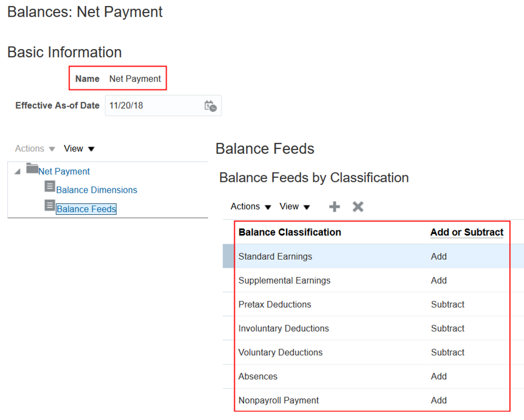
Task: Click the Balance Feeds document icon
Action: pyautogui.click(x=50, y=205)
